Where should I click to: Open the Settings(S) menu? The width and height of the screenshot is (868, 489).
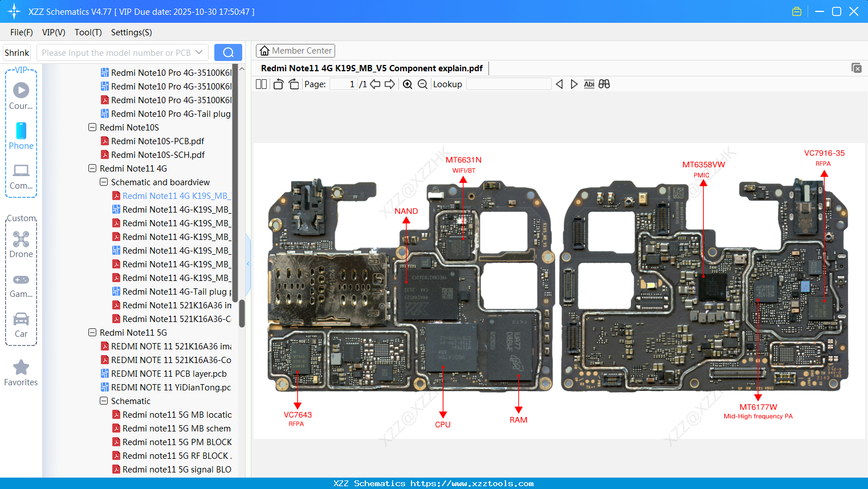[x=131, y=32]
